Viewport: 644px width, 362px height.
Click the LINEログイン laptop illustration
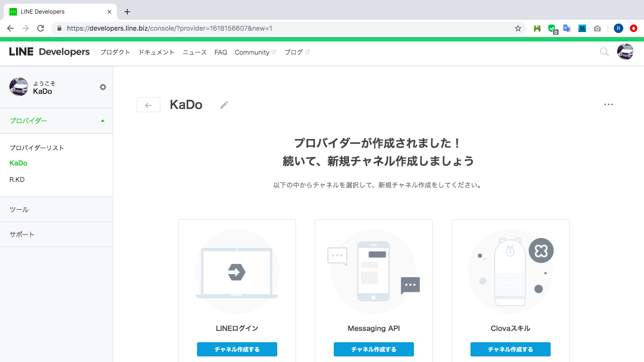(237, 271)
